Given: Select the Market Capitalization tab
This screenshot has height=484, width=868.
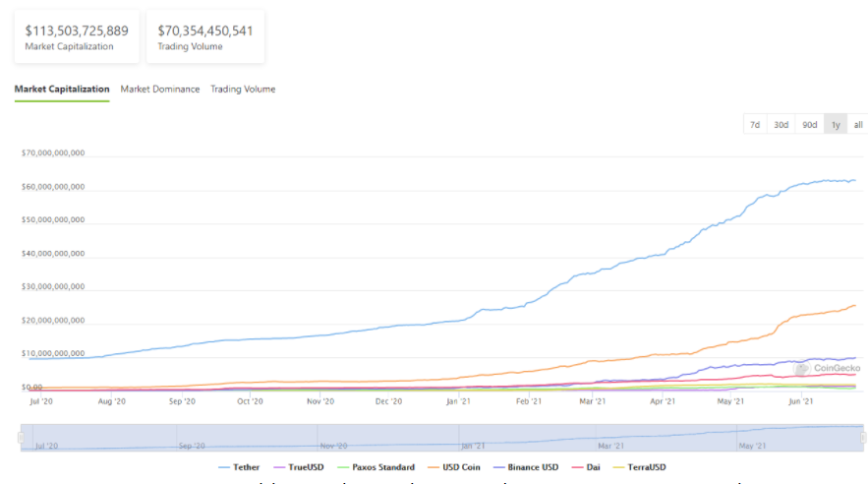Looking at the screenshot, I should click(x=62, y=90).
